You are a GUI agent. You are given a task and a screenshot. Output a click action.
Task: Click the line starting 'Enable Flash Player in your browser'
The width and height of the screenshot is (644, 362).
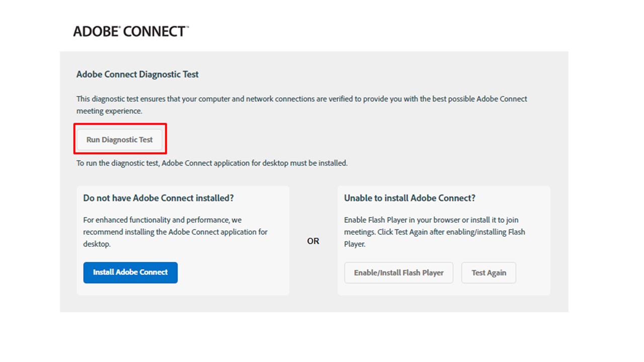(431, 220)
